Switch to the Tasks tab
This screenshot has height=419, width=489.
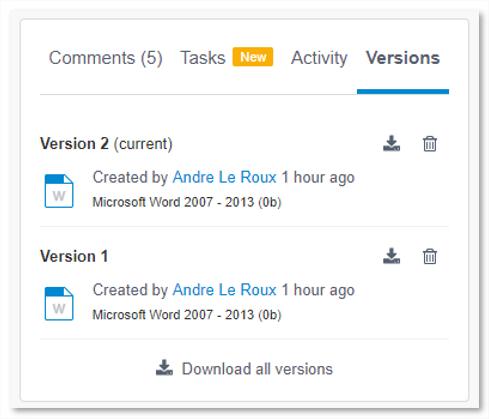tap(203, 58)
